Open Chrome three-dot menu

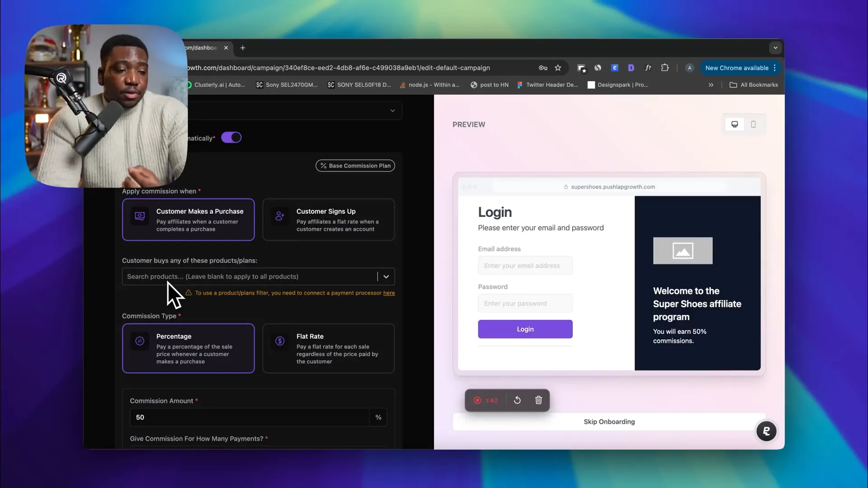775,68
